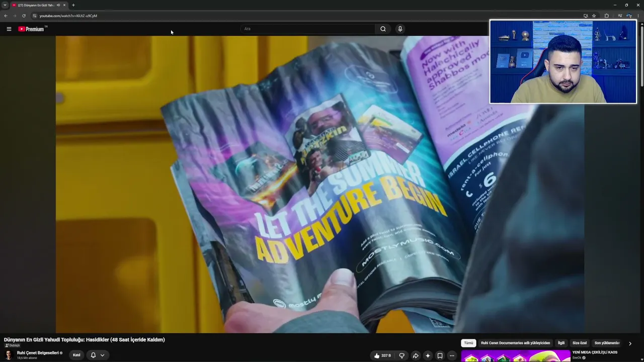Select the Size özel filter chip
The height and width of the screenshot is (362, 644).
tap(580, 343)
